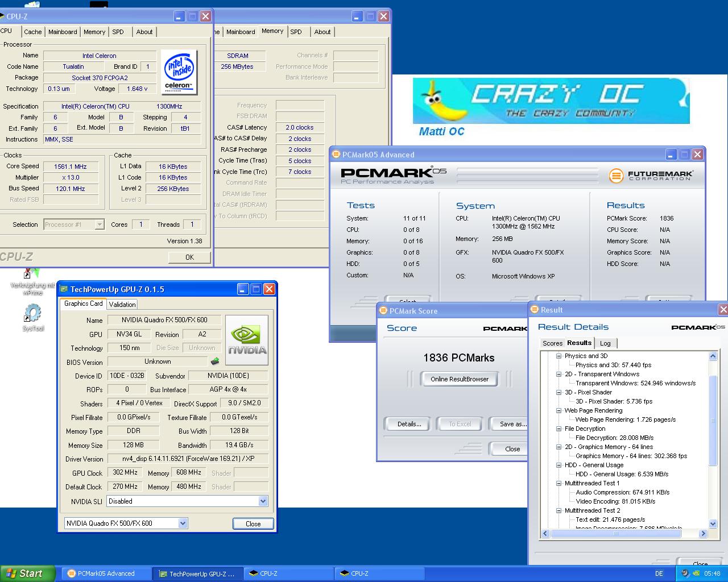The width and height of the screenshot is (728, 582).
Task: Click the Result tree scroll-up arrow
Action: tap(713, 356)
